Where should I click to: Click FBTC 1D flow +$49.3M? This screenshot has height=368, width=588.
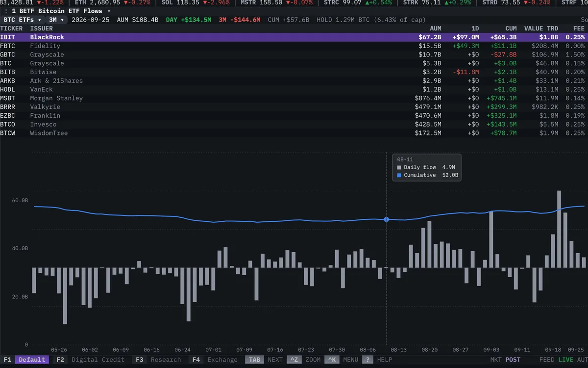(x=465, y=46)
